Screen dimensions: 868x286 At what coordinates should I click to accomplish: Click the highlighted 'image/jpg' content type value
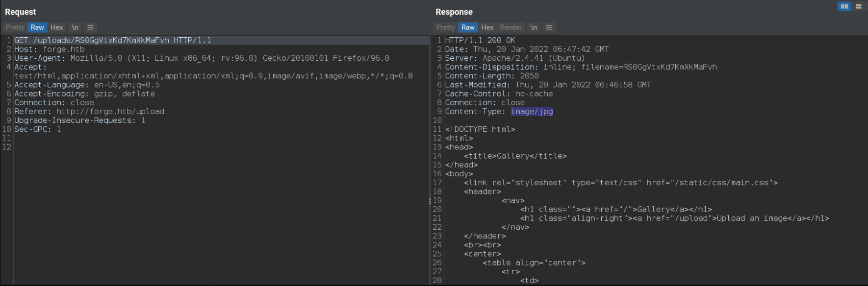tap(532, 111)
